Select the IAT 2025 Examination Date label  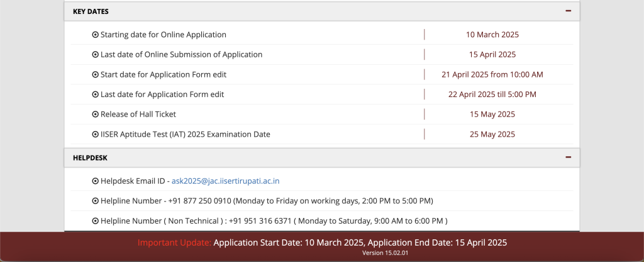point(186,134)
